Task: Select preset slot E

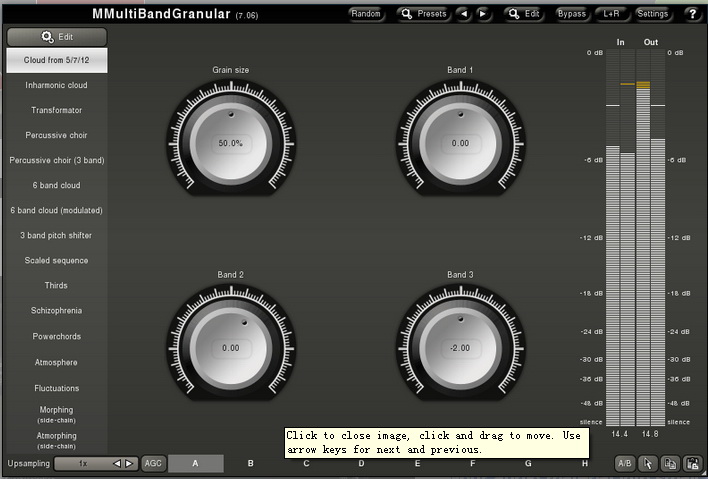Action: point(417,463)
